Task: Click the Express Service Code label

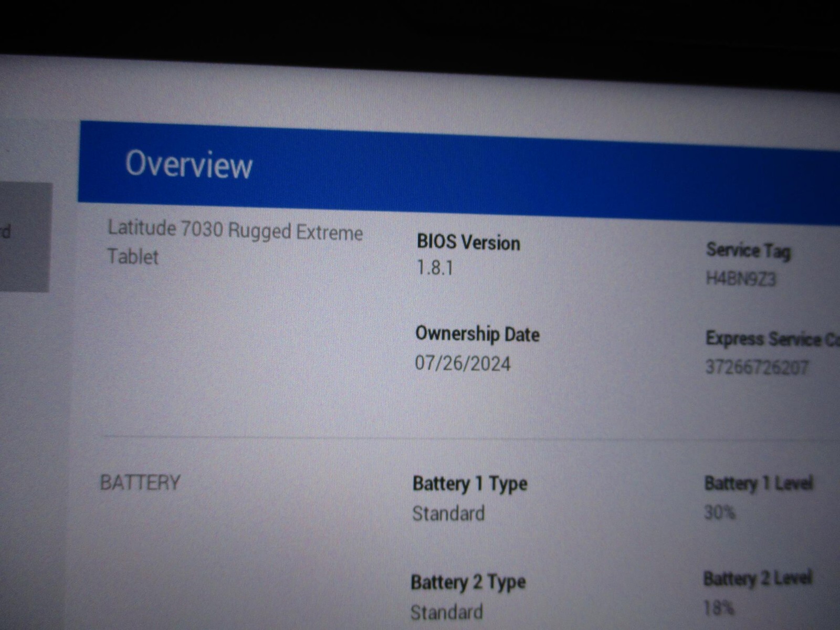Action: tap(773, 339)
